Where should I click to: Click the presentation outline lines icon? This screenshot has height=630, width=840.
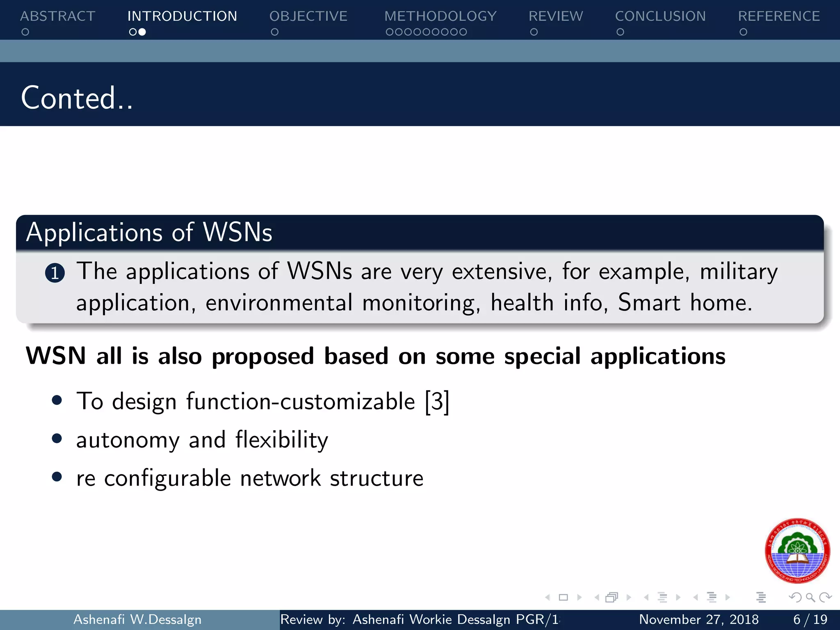click(x=761, y=598)
